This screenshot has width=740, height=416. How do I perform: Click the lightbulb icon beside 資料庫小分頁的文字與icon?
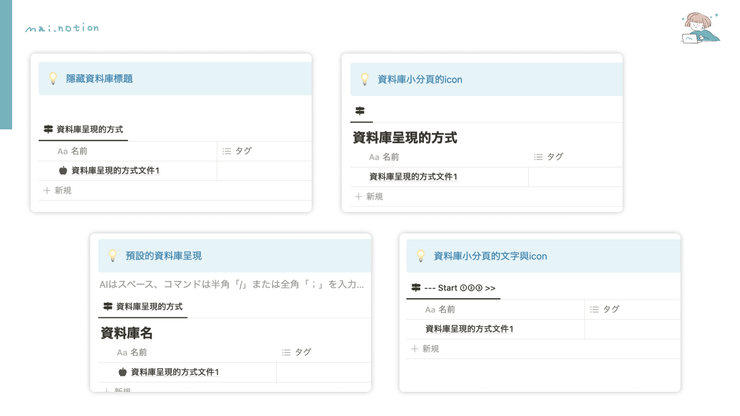point(421,256)
